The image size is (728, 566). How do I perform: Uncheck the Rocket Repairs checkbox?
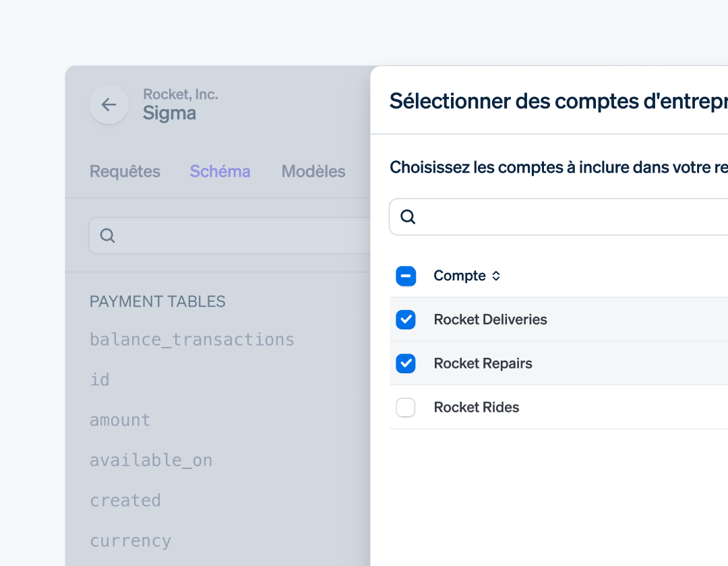pos(406,363)
